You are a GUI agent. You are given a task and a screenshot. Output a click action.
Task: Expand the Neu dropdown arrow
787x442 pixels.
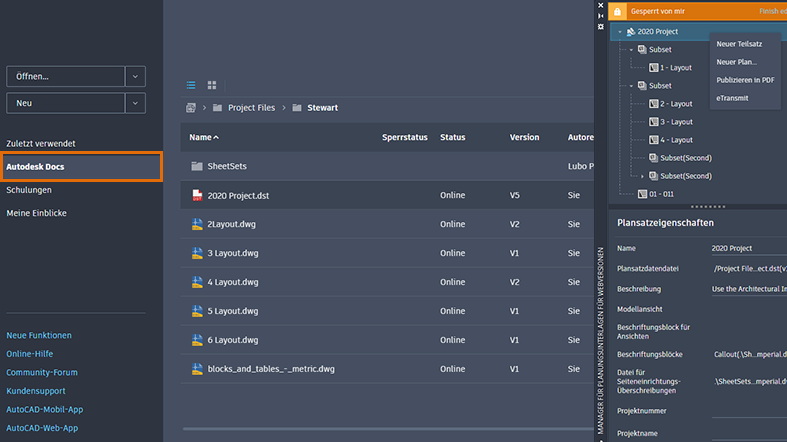pyautogui.click(x=135, y=102)
